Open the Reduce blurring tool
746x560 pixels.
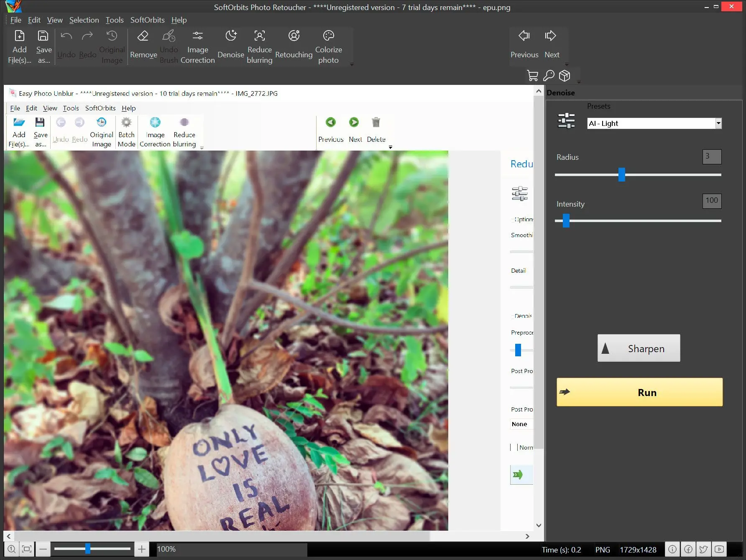[259, 45]
